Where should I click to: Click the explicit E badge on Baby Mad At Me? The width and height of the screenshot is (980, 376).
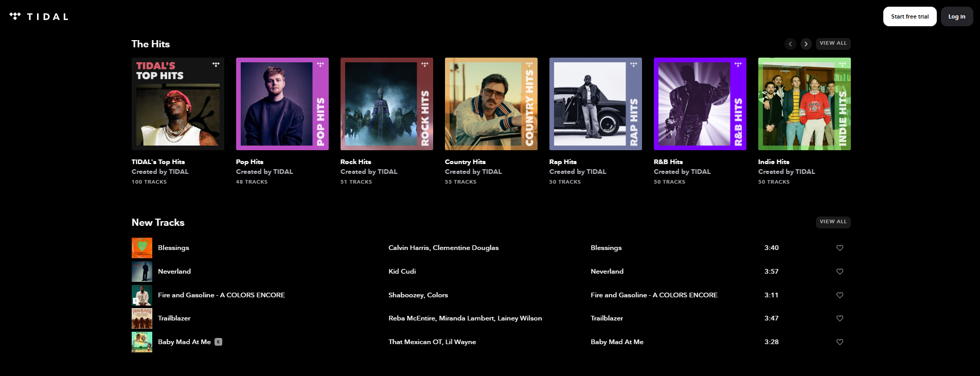(218, 342)
